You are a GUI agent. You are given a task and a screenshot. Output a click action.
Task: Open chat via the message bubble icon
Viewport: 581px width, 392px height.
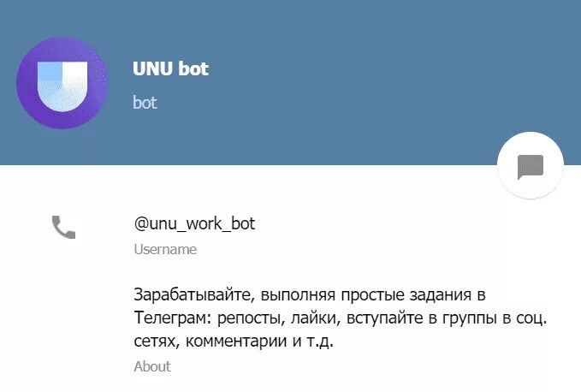click(531, 167)
